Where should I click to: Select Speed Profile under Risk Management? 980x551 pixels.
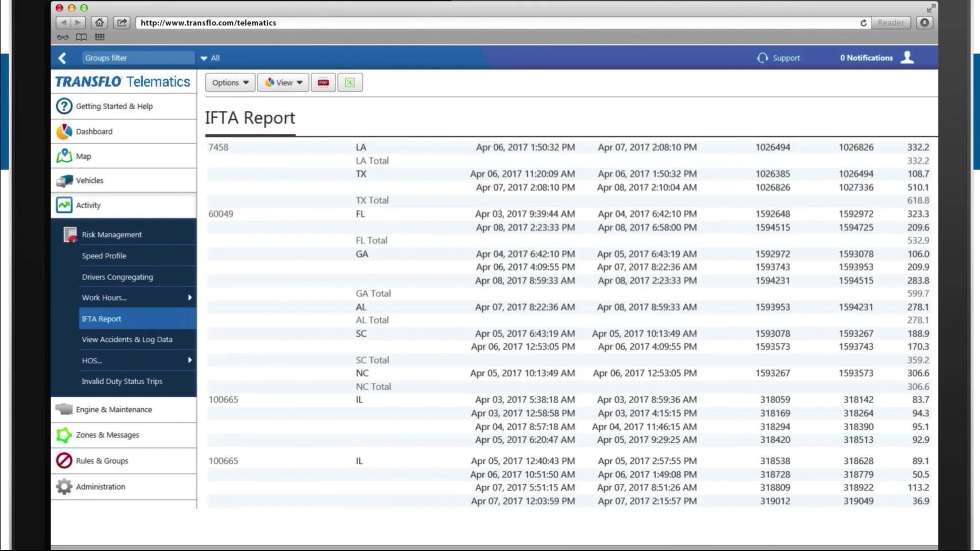pos(104,256)
